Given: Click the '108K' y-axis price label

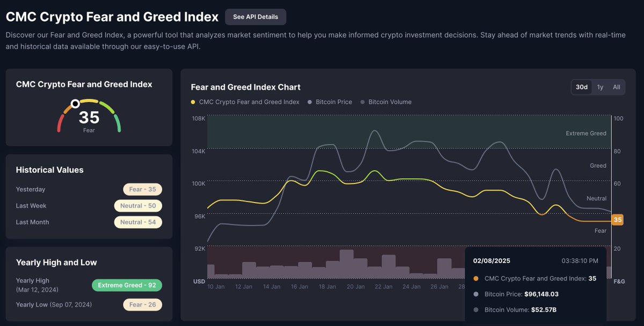Looking at the screenshot, I should coord(199,118).
